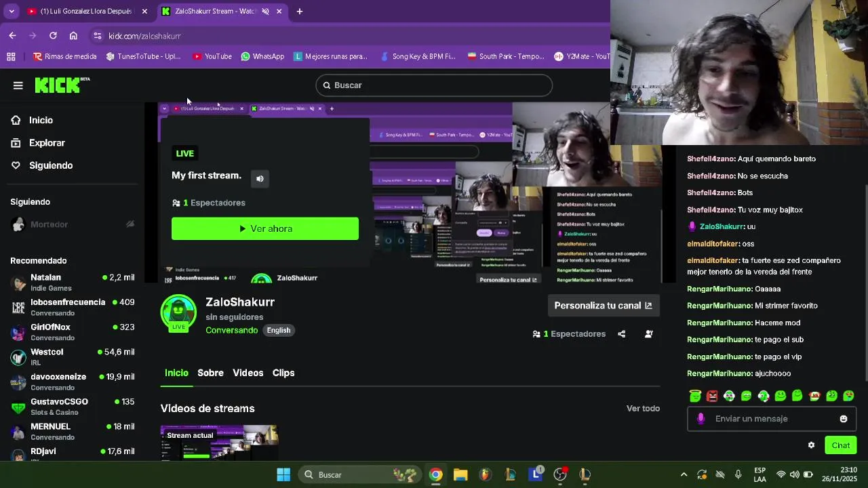The image size is (868, 488).
Task: Open chat settings gear icon
Action: tap(811, 445)
